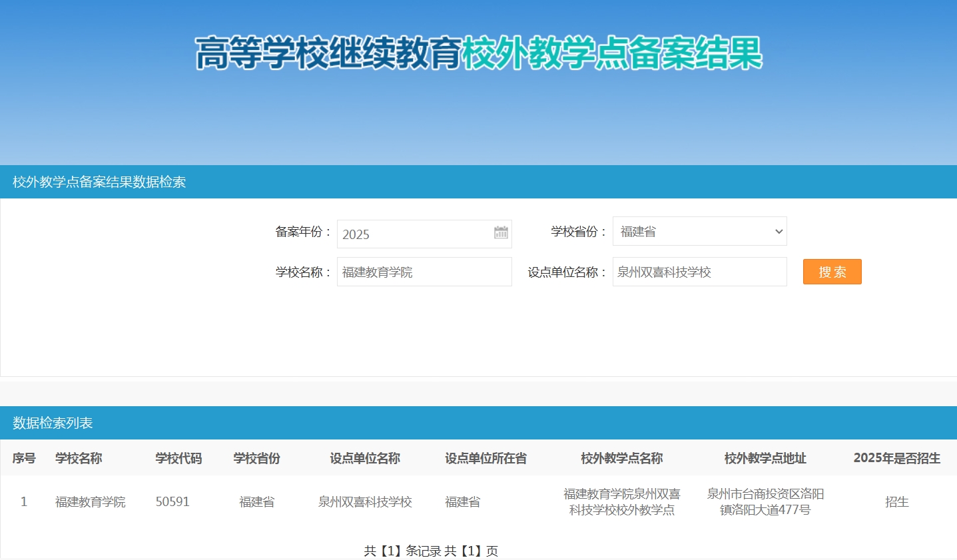This screenshot has width=957, height=560.
Task: Click 福建教育学院 in the results table row
Action: [x=91, y=502]
